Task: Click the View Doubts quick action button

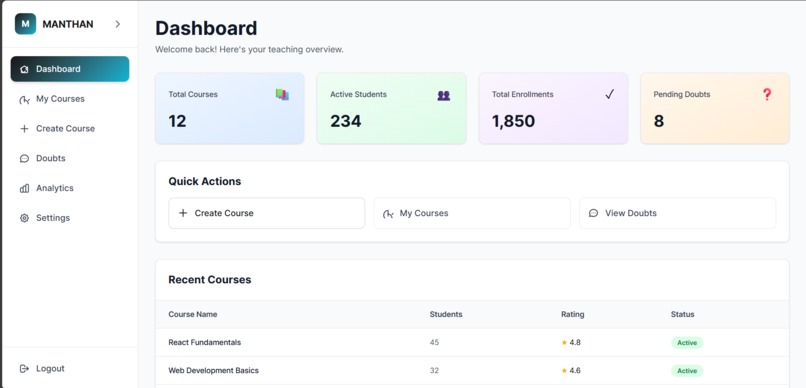Action: [x=677, y=213]
